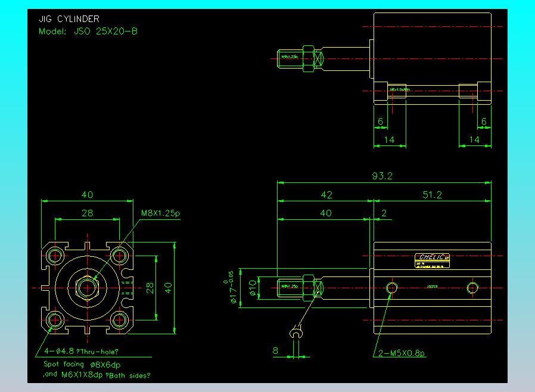Select the bottom-right mounting hole in front view
This screenshot has width=535, height=392.
tap(120, 321)
